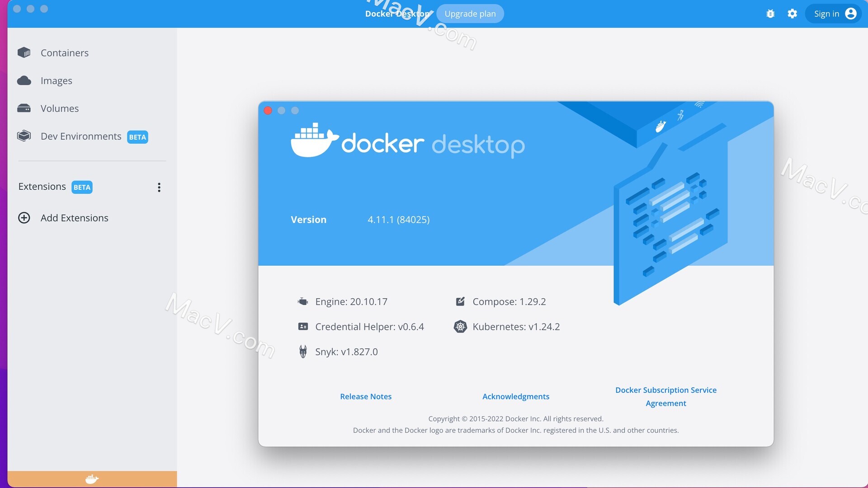The width and height of the screenshot is (868, 488).
Task: Click the Snyk dog icon
Action: [303, 352]
